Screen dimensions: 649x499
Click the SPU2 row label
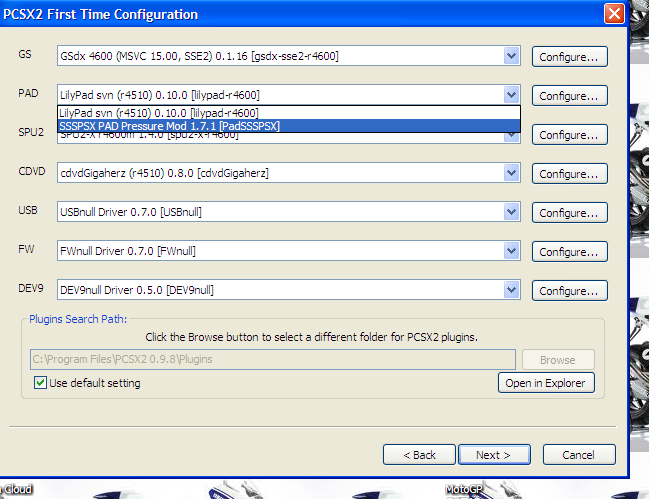(x=31, y=132)
